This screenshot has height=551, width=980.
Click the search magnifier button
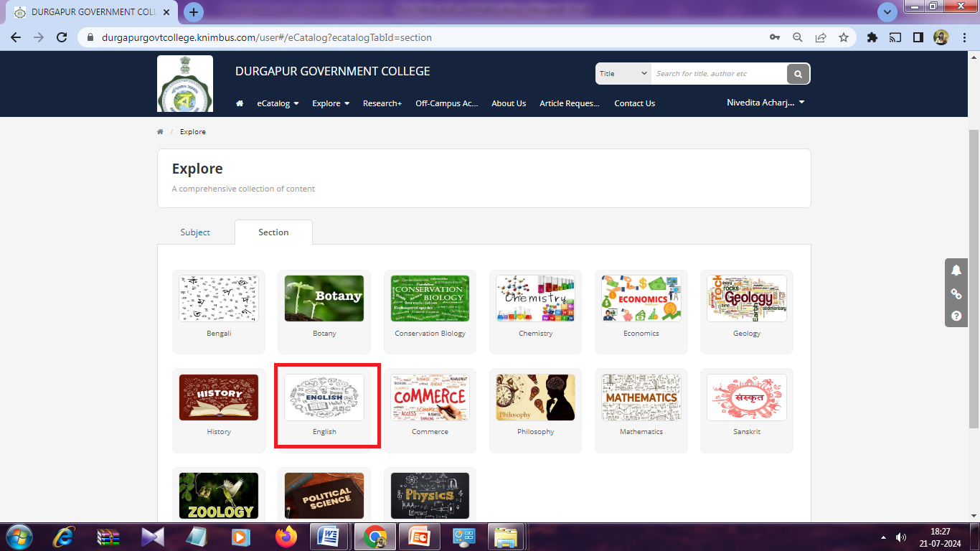point(798,74)
